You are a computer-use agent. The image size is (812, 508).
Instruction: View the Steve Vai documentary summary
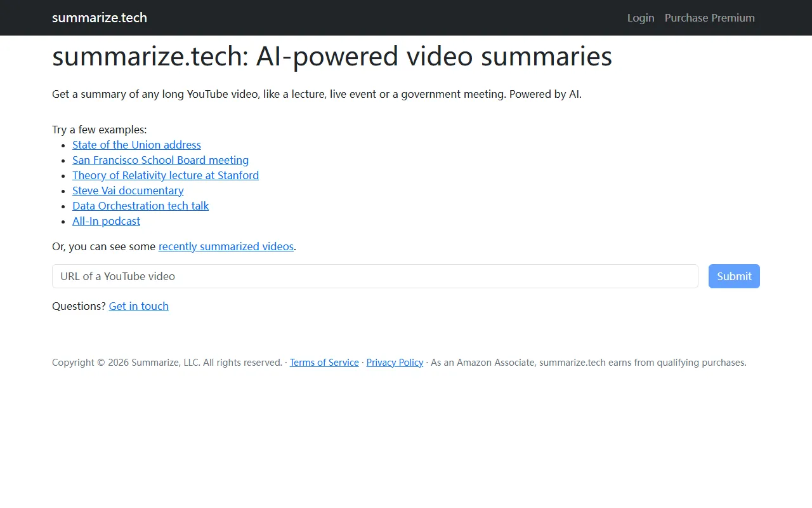[x=128, y=190]
